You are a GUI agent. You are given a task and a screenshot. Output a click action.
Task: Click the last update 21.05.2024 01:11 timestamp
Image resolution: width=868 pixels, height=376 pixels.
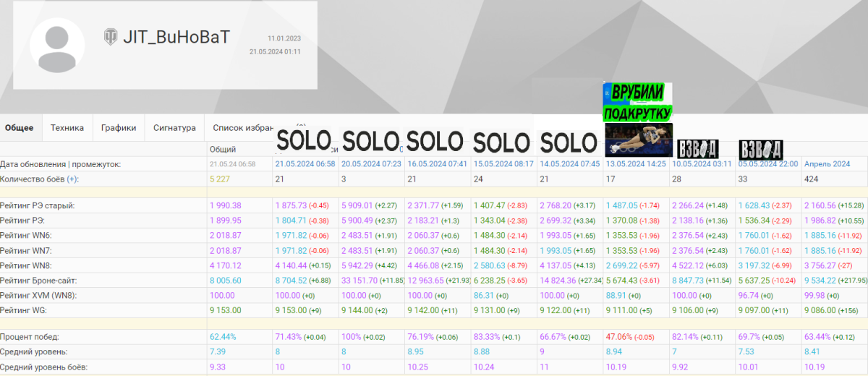(x=275, y=51)
